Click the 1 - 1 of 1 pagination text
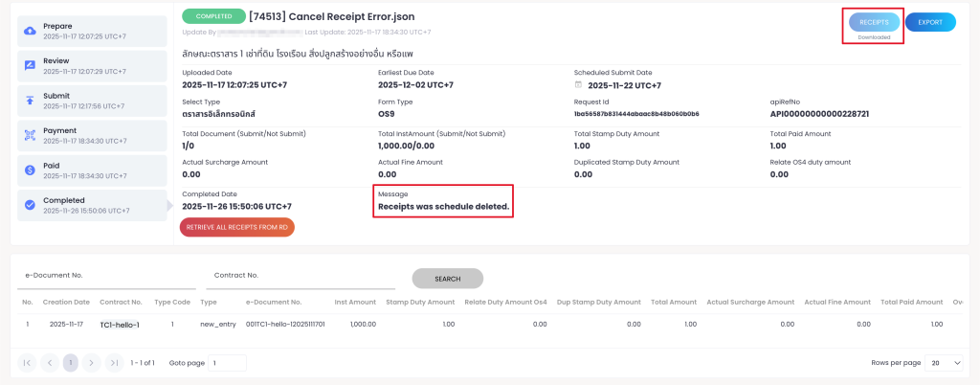The height and width of the screenshot is (385, 980). [x=143, y=363]
